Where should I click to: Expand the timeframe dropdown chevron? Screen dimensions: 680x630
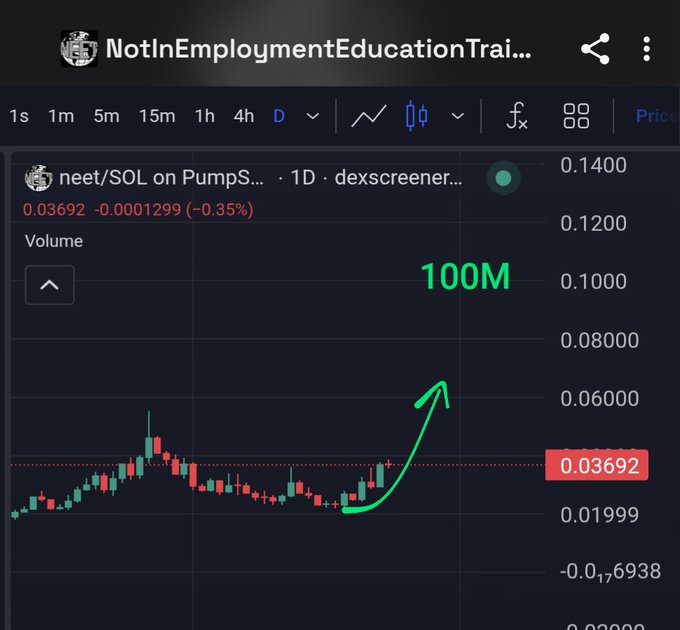(313, 116)
